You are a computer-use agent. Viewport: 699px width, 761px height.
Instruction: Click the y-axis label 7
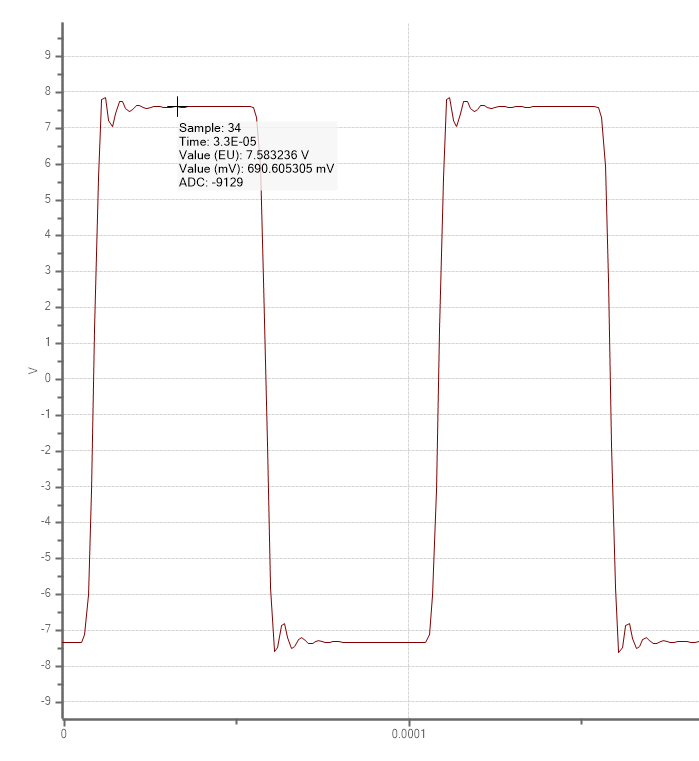48,127
